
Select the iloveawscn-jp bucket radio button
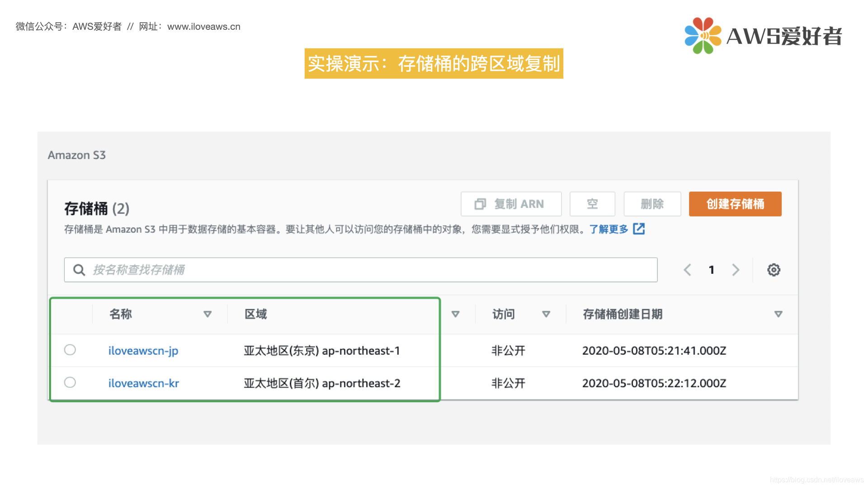pos(70,350)
